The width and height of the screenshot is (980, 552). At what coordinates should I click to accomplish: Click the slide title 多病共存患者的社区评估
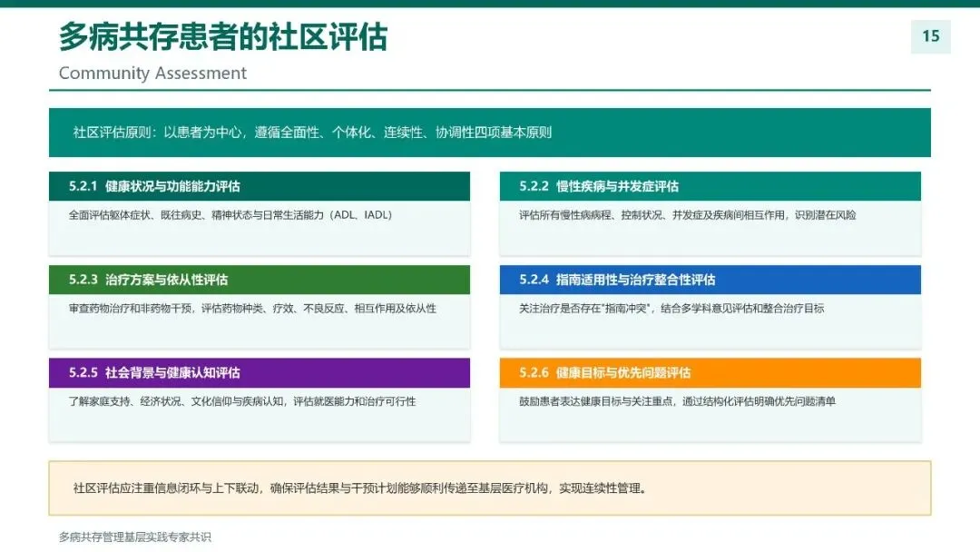click(223, 37)
